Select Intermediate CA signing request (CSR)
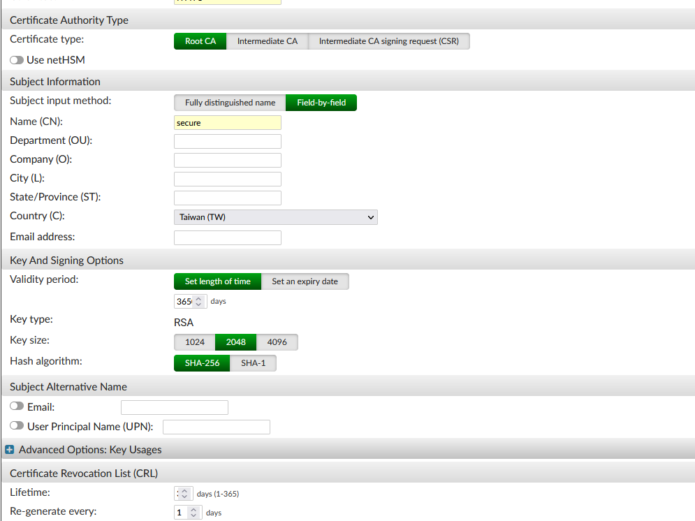This screenshot has width=695, height=521. click(x=389, y=41)
